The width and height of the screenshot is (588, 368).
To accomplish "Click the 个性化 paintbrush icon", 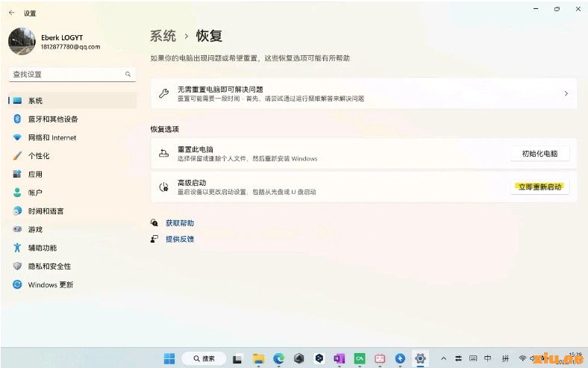I will pyautogui.click(x=17, y=156).
